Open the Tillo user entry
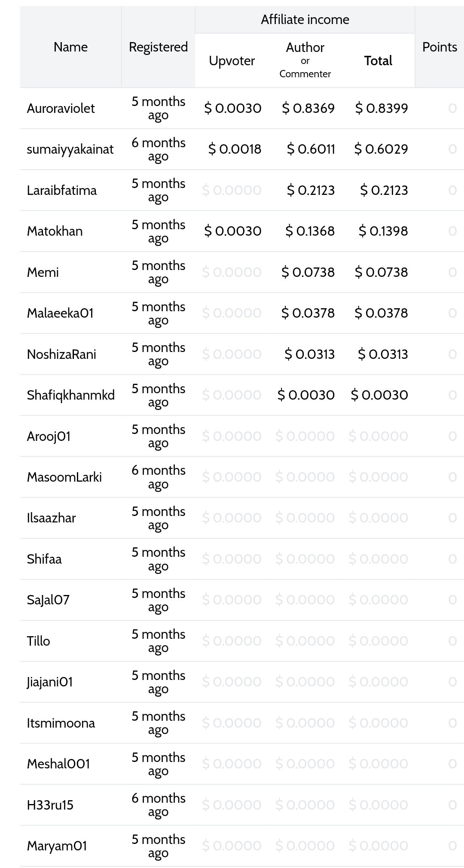The height and width of the screenshot is (868, 464). click(x=38, y=641)
